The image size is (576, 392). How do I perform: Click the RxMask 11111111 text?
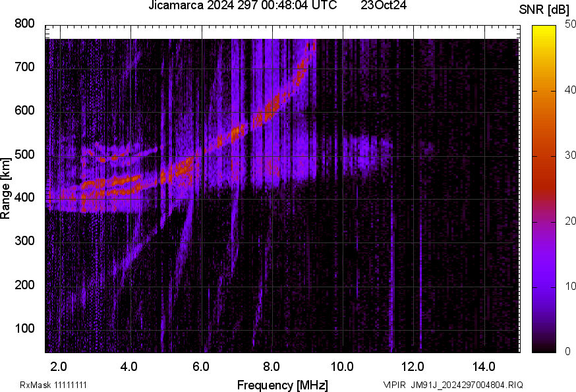pos(53,385)
